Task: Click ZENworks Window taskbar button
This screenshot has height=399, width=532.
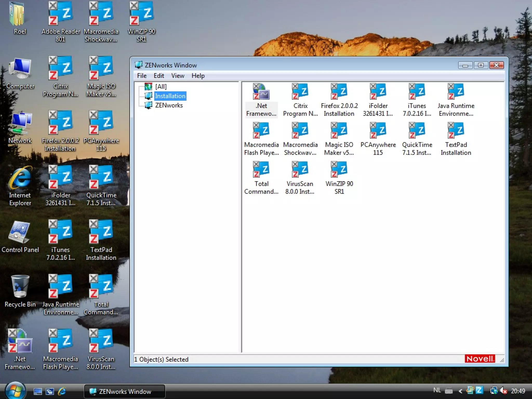Action: tap(125, 391)
